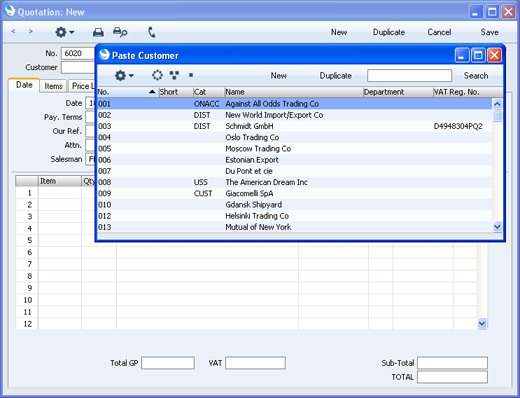Sort by VAT Reg. No. column header
The height and width of the screenshot is (398, 520).
[468, 92]
